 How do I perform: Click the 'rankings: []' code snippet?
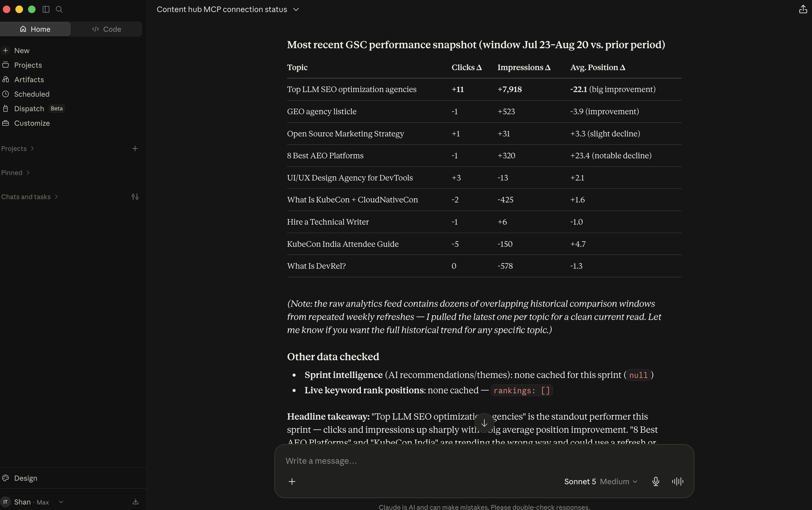pyautogui.click(x=522, y=390)
